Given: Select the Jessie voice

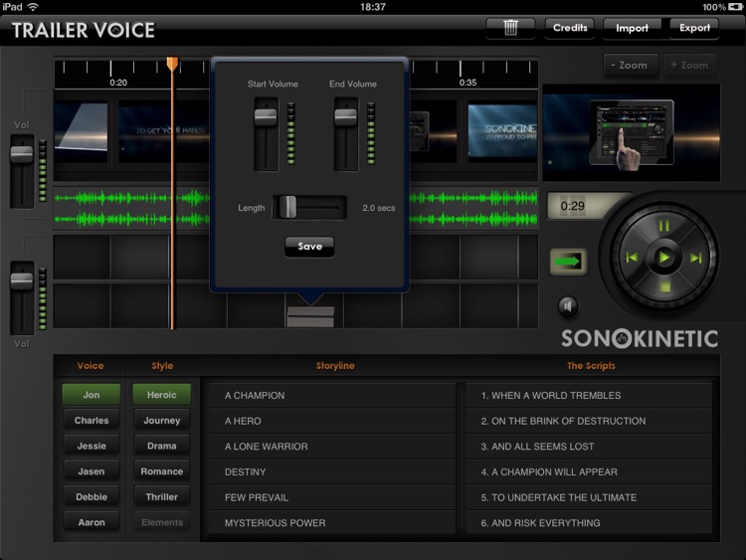Looking at the screenshot, I should coord(92,446).
